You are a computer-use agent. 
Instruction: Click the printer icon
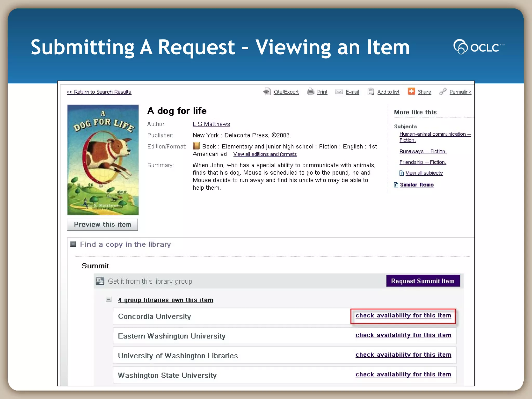tap(310, 91)
